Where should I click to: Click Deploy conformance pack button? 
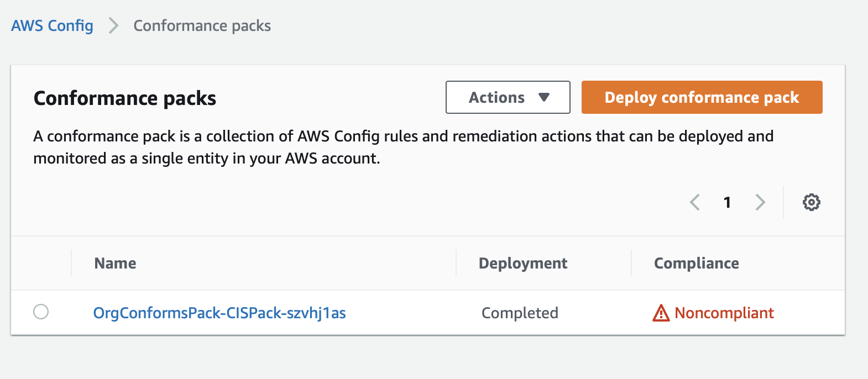(702, 97)
